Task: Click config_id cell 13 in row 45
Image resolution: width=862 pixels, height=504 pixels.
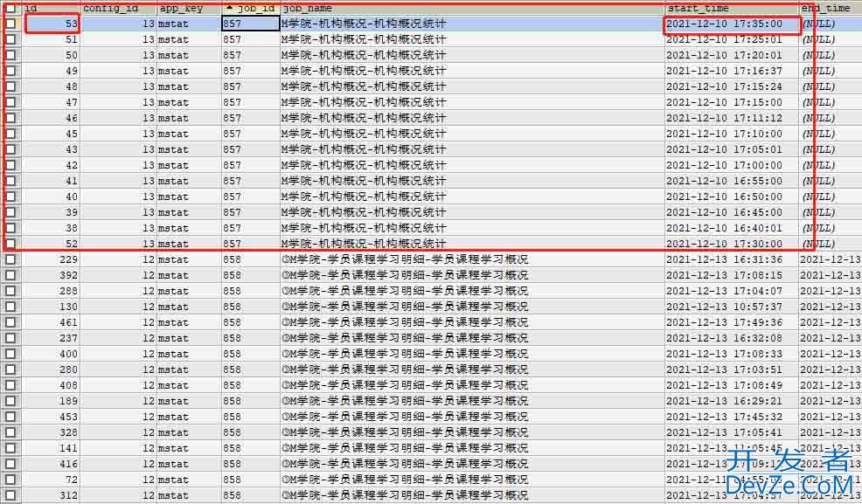Action: point(118,134)
